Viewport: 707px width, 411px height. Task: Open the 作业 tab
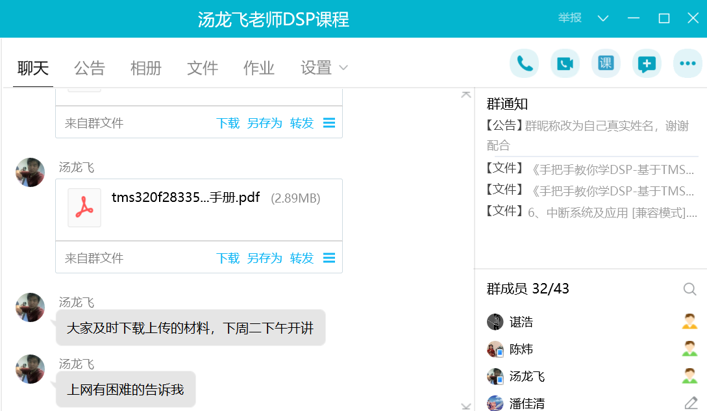[x=259, y=68]
